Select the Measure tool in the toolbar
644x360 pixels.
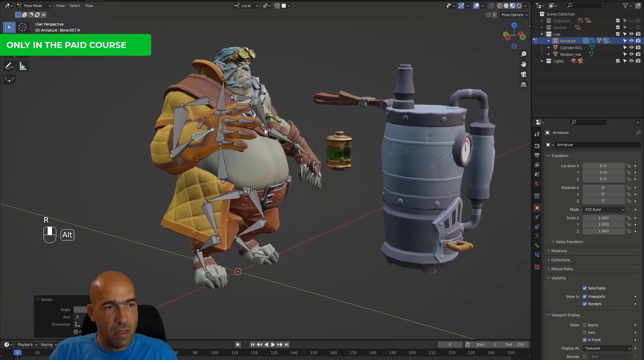pyautogui.click(x=22, y=66)
